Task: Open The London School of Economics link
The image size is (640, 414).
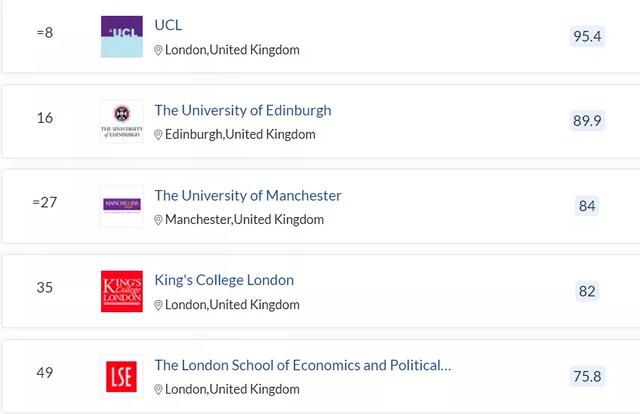Action: (303, 365)
